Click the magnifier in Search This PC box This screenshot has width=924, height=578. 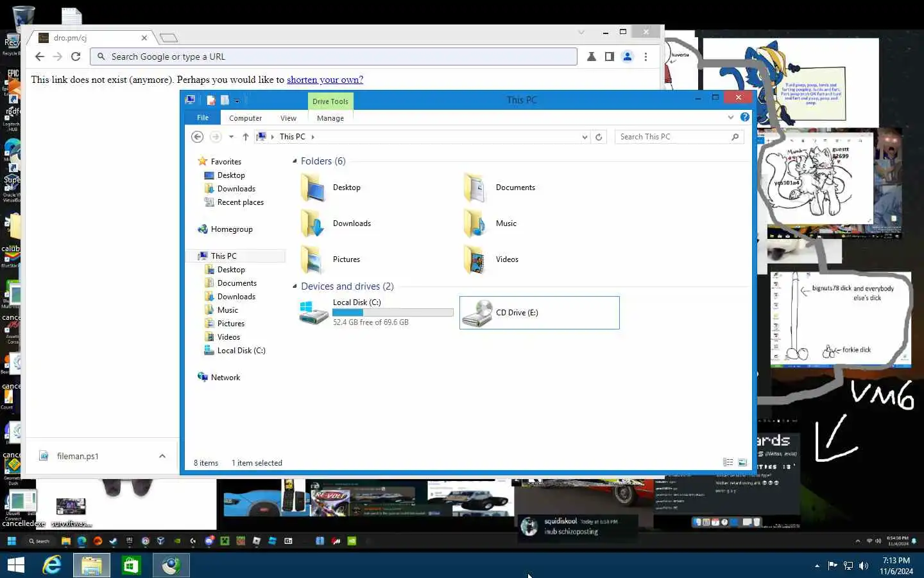click(735, 137)
